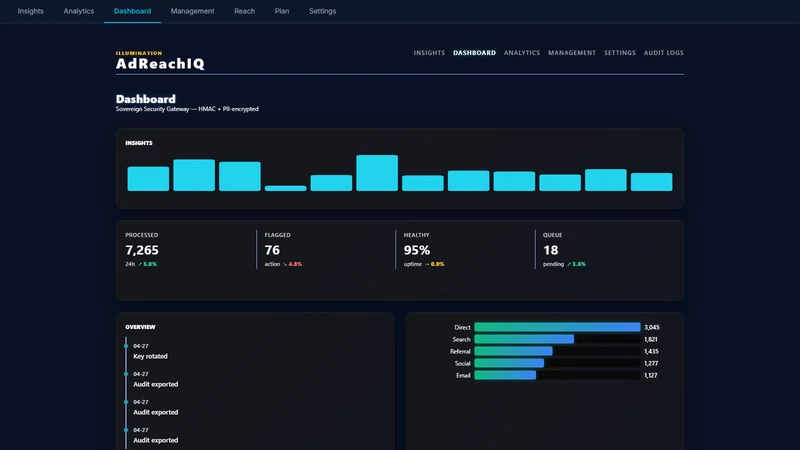Click the Dashboard page title
The height and width of the screenshot is (450, 800).
click(145, 99)
